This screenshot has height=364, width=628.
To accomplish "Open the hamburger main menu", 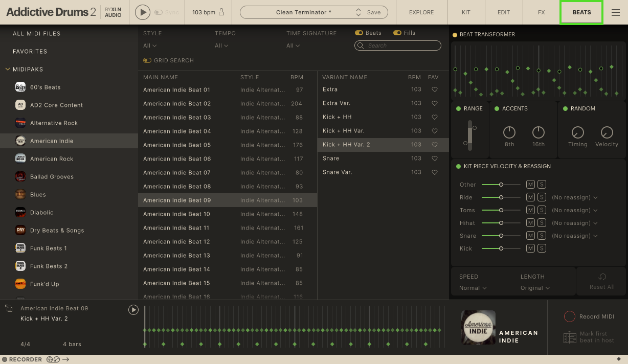I will coord(616,12).
